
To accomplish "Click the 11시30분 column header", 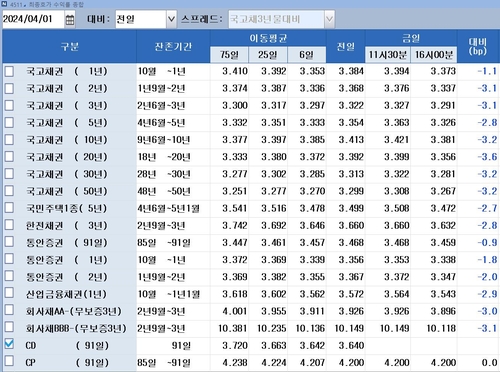I will click(x=388, y=55).
